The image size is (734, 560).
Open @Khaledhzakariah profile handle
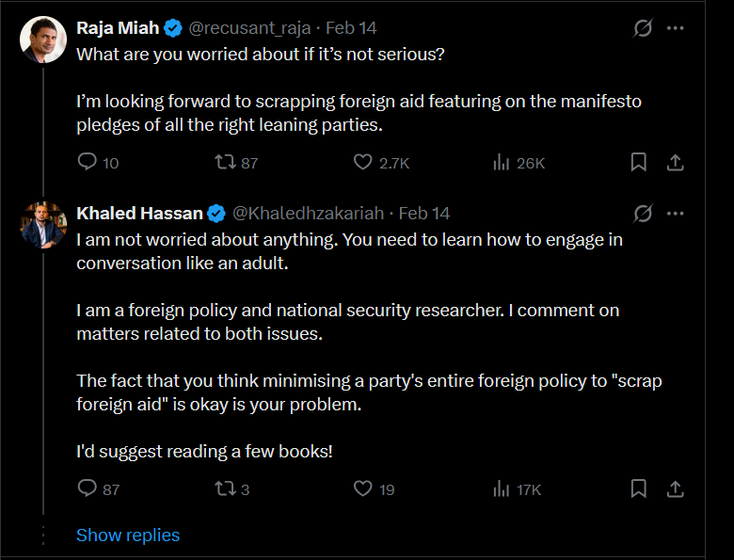point(308,214)
